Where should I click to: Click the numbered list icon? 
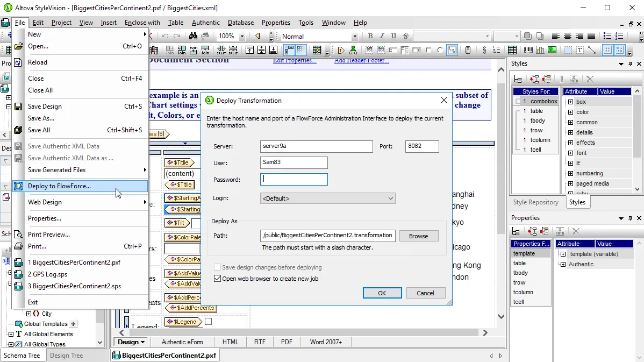point(619,36)
